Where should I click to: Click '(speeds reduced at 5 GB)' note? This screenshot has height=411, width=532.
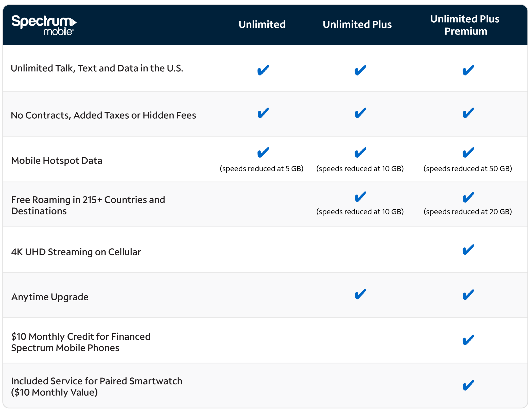point(261,169)
